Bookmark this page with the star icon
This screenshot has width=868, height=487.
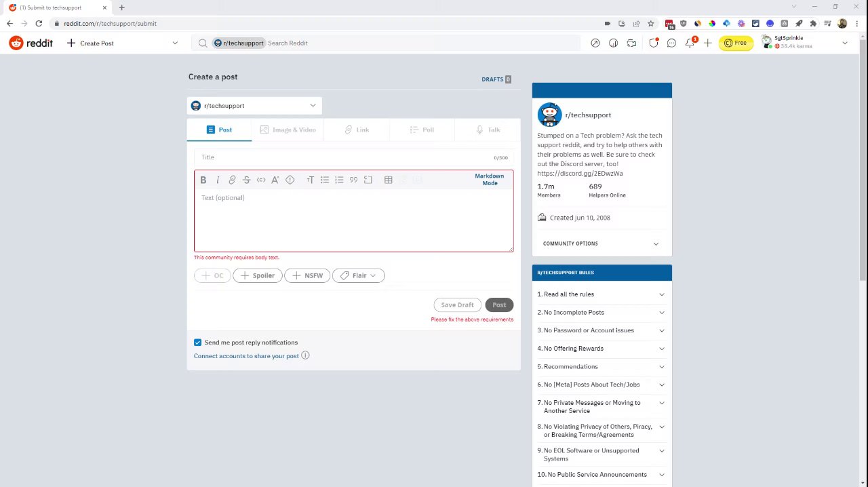tap(651, 24)
